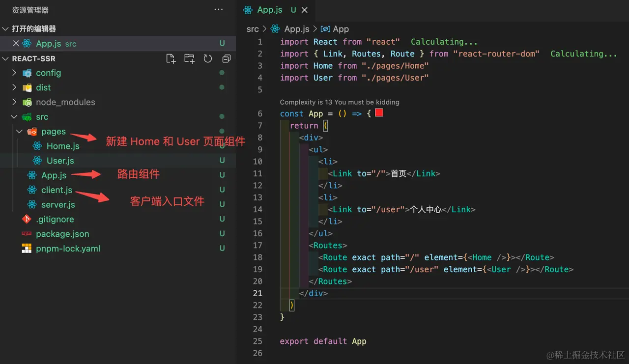Expand the config folder
629x364 pixels.
(14, 73)
